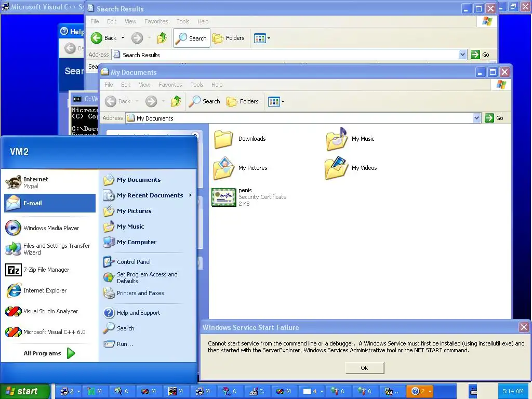Select the Downloads folder in My Documents

tap(240, 139)
